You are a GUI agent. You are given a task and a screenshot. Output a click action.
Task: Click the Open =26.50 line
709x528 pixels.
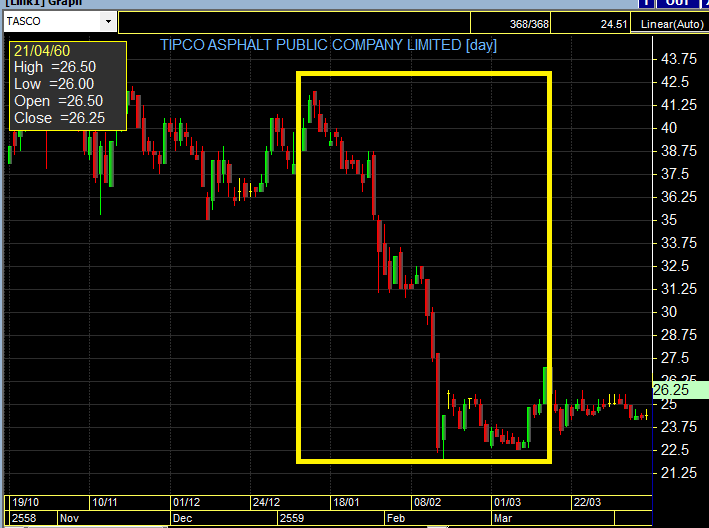tap(58, 101)
